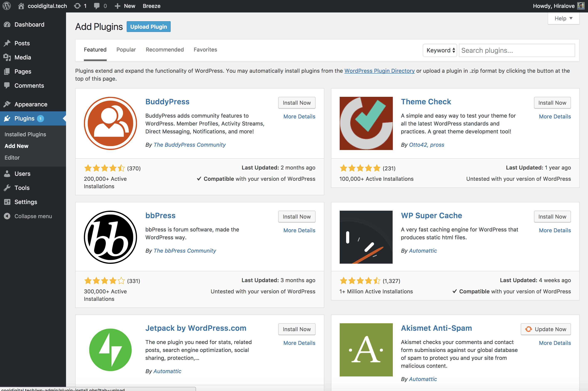Click the Theme Check plugin icon
The image size is (588, 391).
(366, 123)
